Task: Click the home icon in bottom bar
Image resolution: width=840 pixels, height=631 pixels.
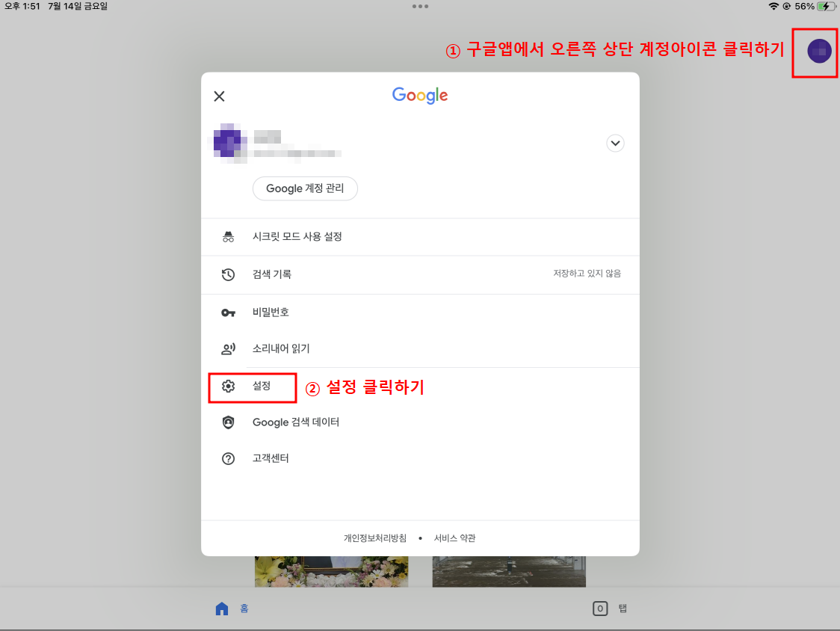Action: click(x=222, y=609)
